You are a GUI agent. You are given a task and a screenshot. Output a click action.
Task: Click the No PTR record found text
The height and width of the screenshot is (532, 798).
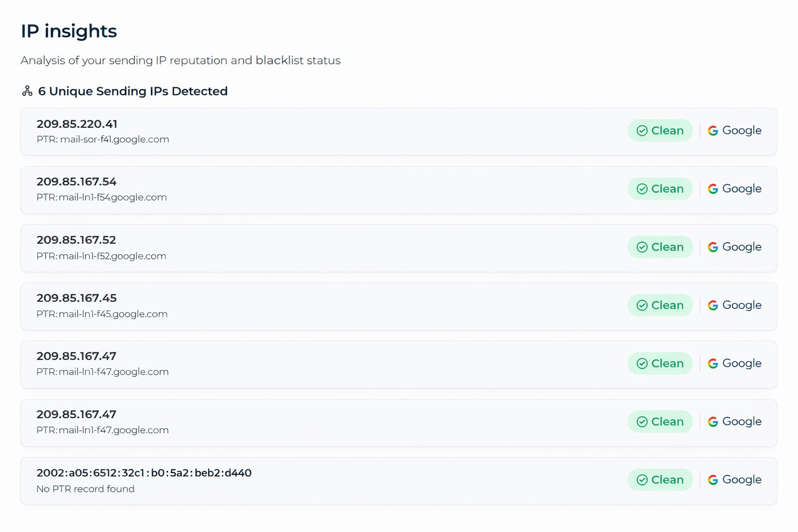pos(85,489)
